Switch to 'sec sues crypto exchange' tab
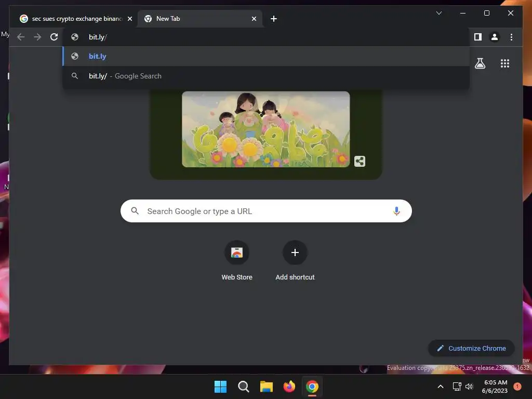 [76, 19]
